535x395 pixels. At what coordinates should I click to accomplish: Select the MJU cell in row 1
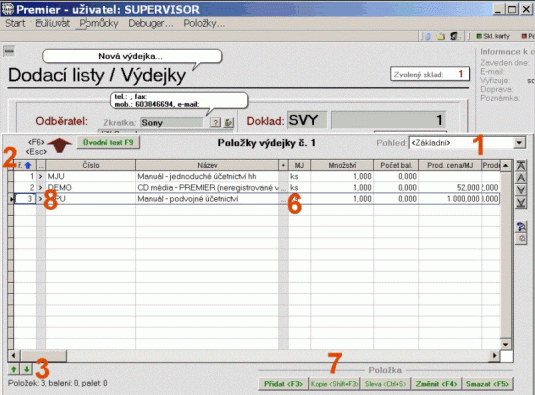point(91,176)
